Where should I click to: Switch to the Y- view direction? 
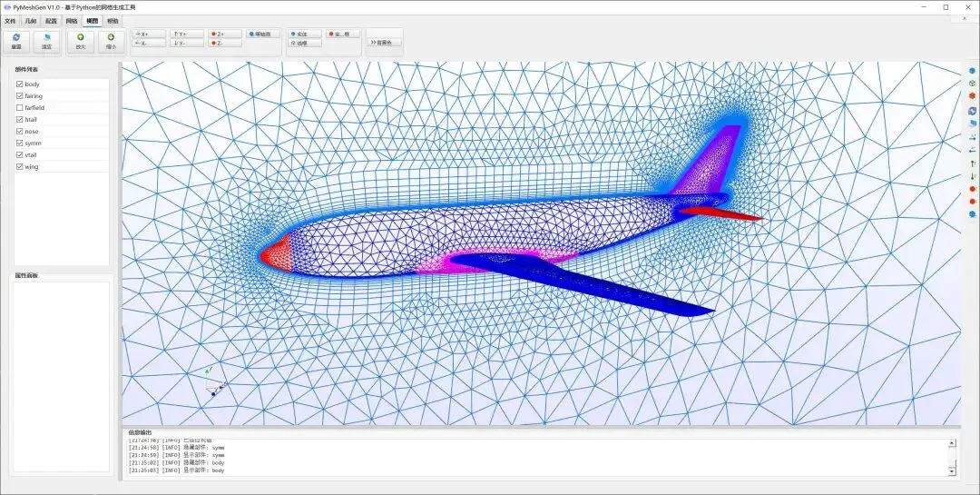(187, 44)
